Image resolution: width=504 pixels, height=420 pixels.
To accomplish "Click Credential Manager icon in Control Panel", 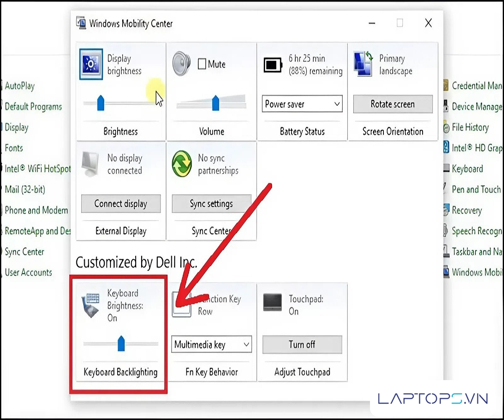I will coord(446,86).
